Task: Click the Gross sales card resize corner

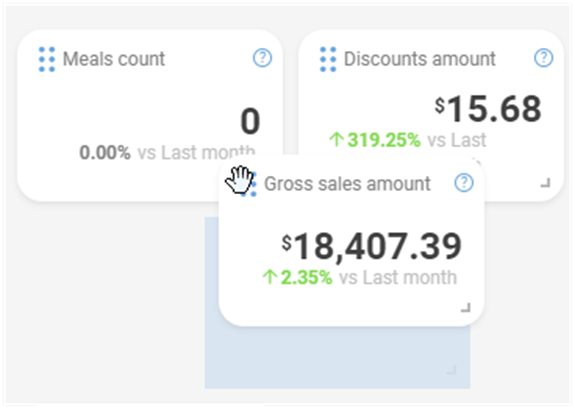Action: (466, 307)
